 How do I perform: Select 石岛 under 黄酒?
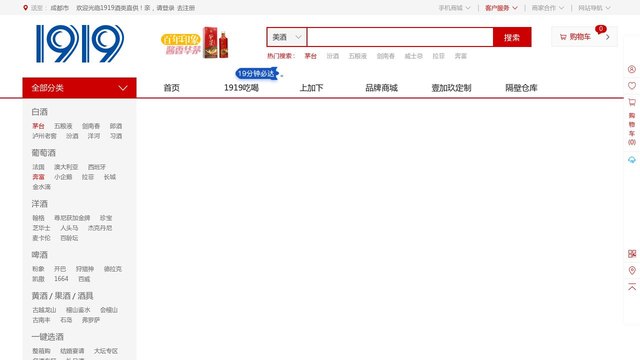click(x=66, y=320)
